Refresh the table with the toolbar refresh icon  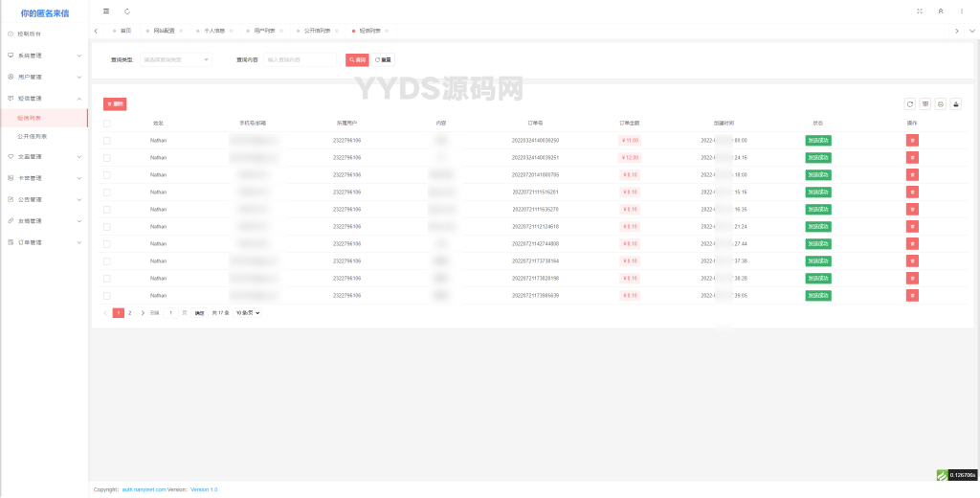[x=910, y=103]
